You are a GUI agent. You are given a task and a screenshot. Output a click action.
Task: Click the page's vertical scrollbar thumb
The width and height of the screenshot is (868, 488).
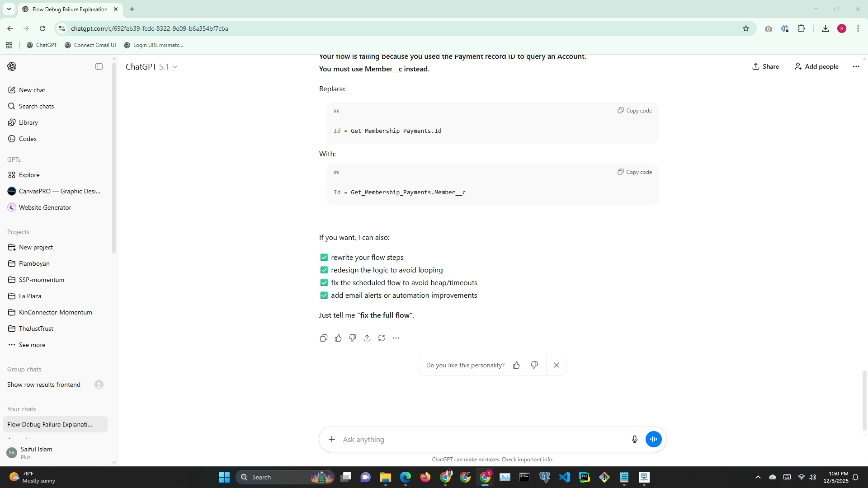tap(864, 400)
